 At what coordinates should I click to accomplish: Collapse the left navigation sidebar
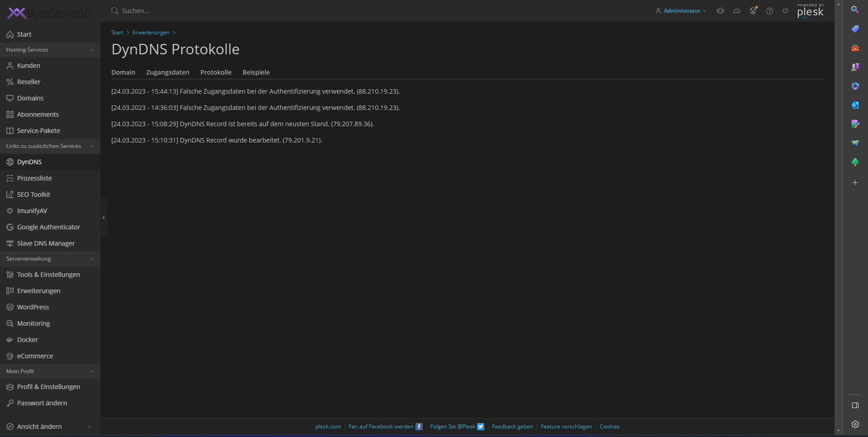pos(104,218)
